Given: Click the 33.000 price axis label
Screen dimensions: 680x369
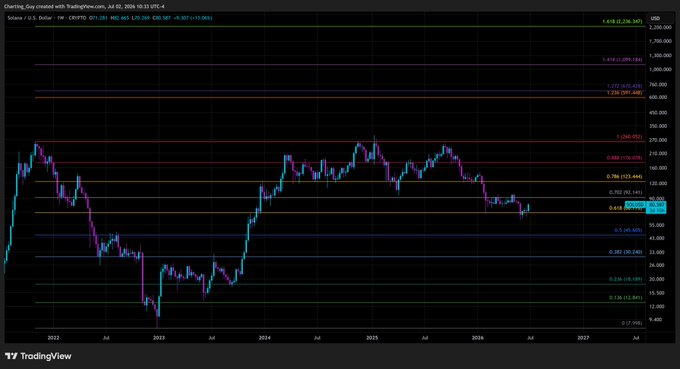Looking at the screenshot, I should [x=657, y=252].
